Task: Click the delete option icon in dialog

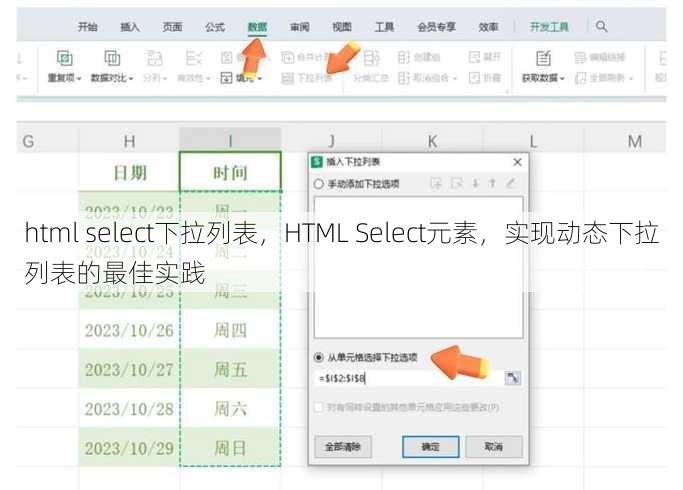Action: pos(456,183)
